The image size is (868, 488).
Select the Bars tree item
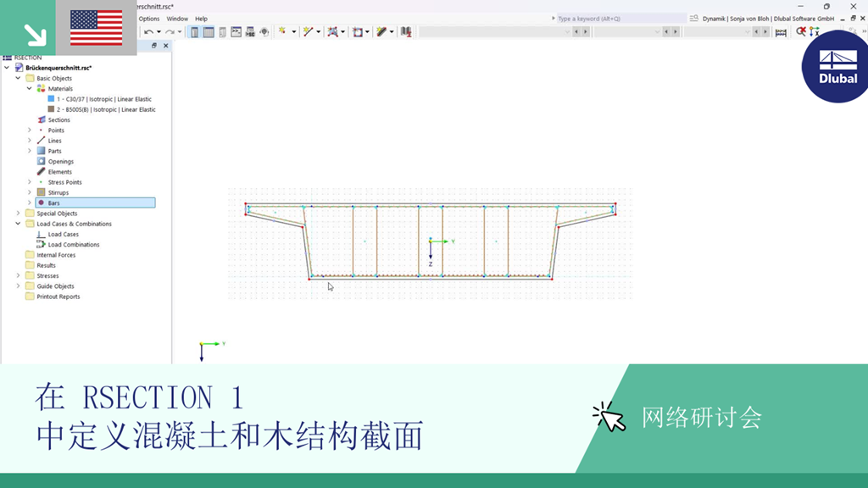click(x=95, y=203)
